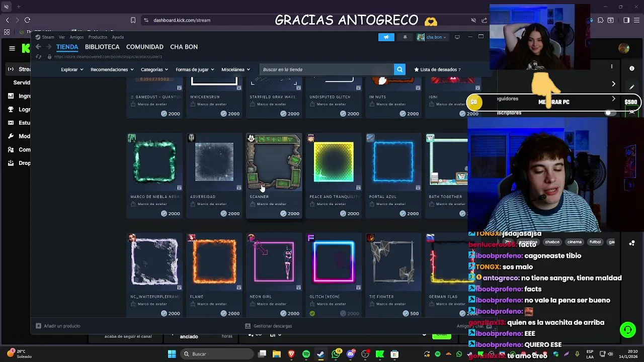Reload the Steam store page
The height and width of the screenshot is (362, 644).
(x=39, y=57)
